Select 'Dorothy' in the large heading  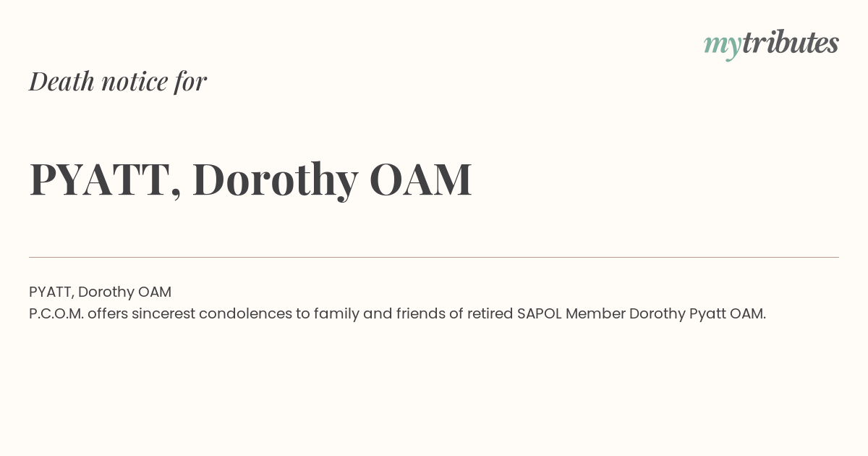pos(276,181)
